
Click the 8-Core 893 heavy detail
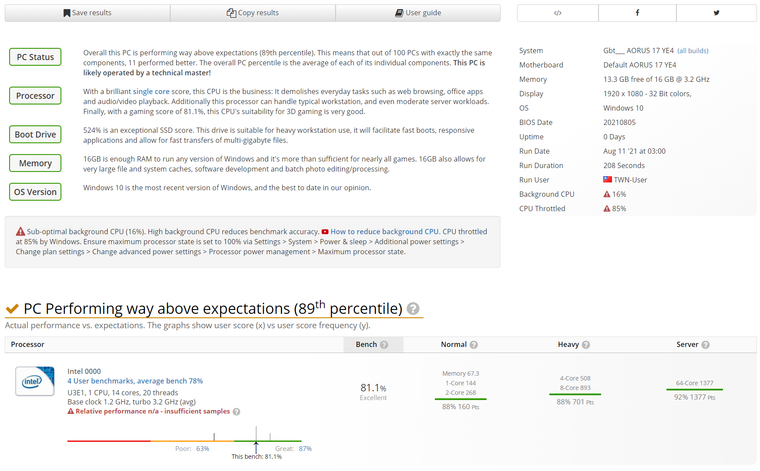click(575, 388)
